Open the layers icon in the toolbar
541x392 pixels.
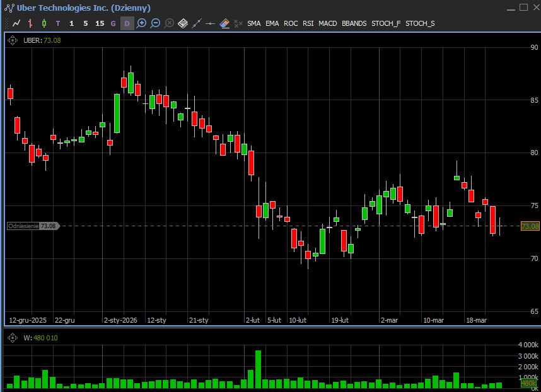coord(183,23)
